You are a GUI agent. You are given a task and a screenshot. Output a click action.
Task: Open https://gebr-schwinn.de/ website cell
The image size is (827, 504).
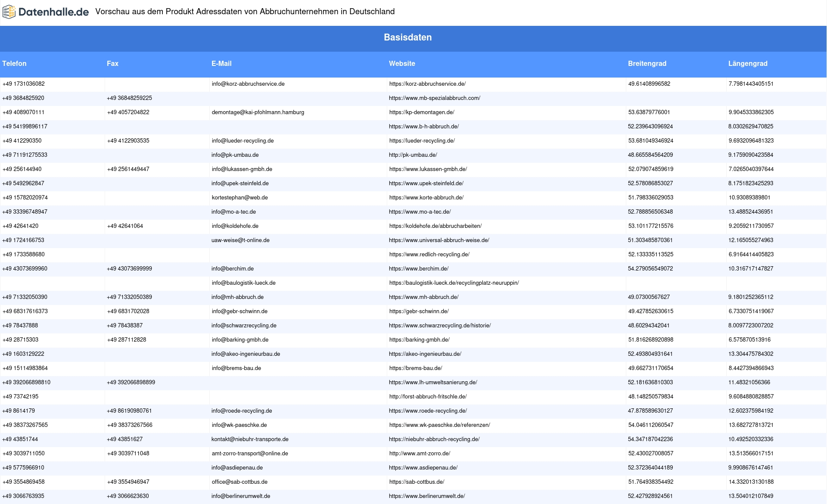(419, 311)
